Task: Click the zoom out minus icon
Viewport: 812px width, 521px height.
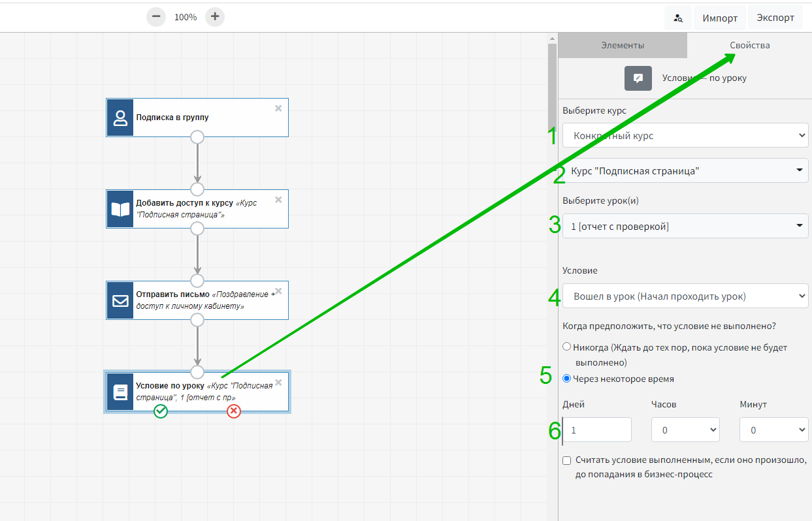Action: (x=156, y=17)
